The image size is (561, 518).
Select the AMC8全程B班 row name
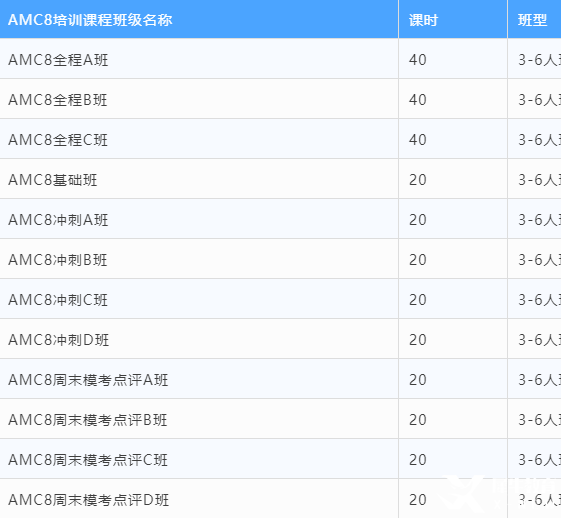click(58, 100)
